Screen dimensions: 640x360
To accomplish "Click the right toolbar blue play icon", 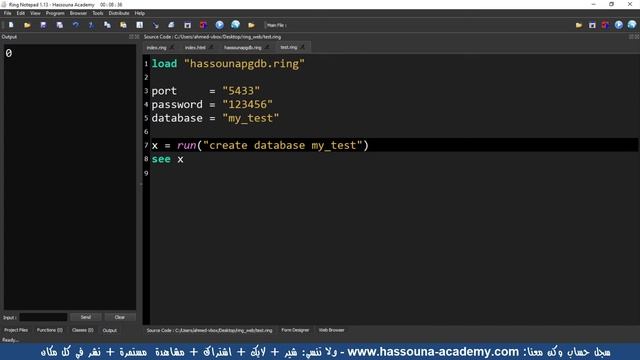I will 619,25.
